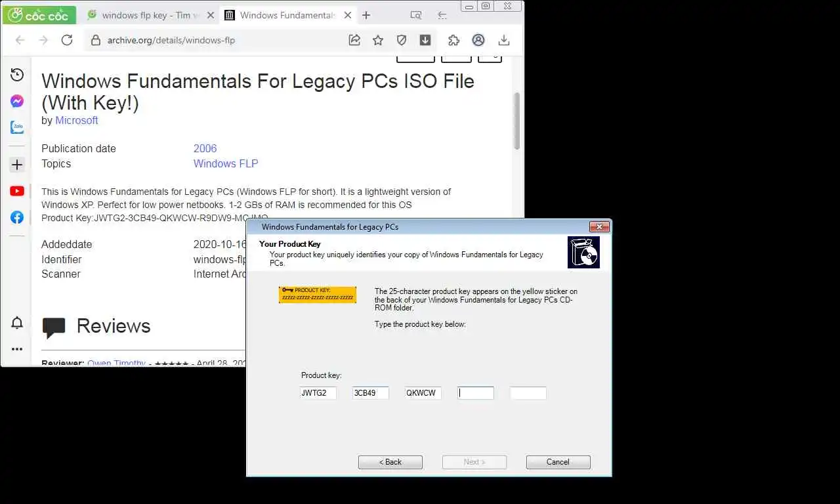The image size is (840, 504).
Task: Click the Back button in setup wizard
Action: pyautogui.click(x=390, y=462)
